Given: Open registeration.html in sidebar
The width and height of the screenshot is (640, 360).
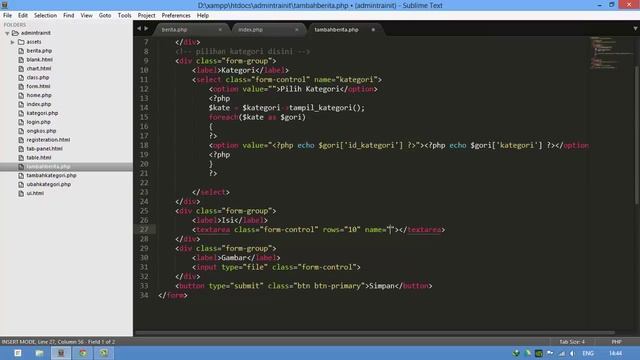Looking at the screenshot, I should tap(48, 140).
